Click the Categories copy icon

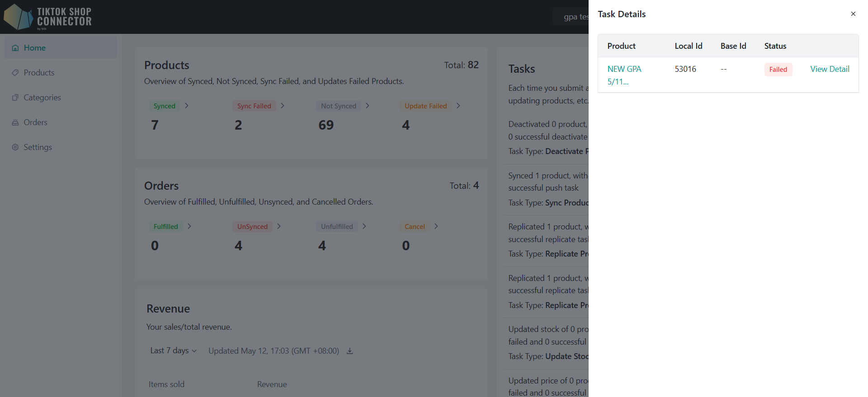tap(15, 98)
